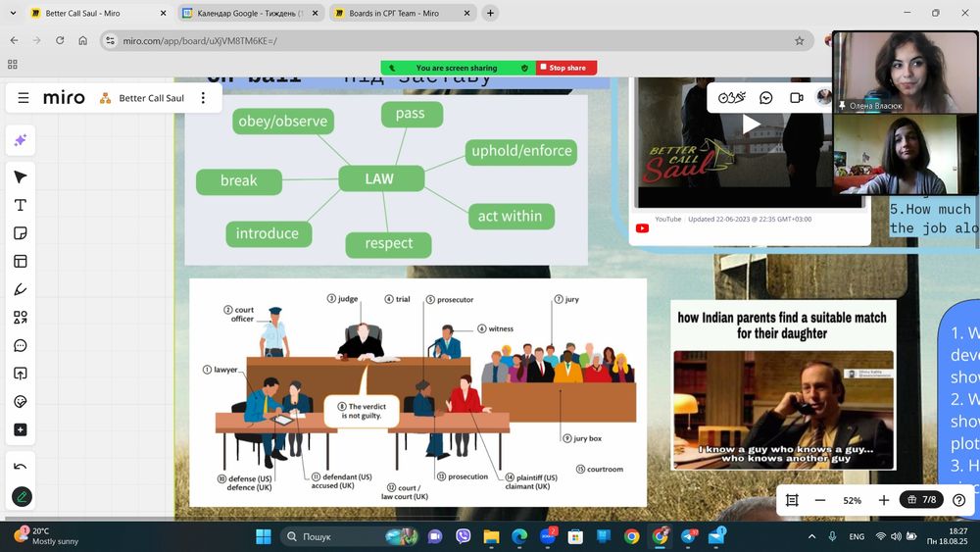980x552 pixels.
Task: Click the taskbar search box Пошук
Action: (x=350, y=536)
